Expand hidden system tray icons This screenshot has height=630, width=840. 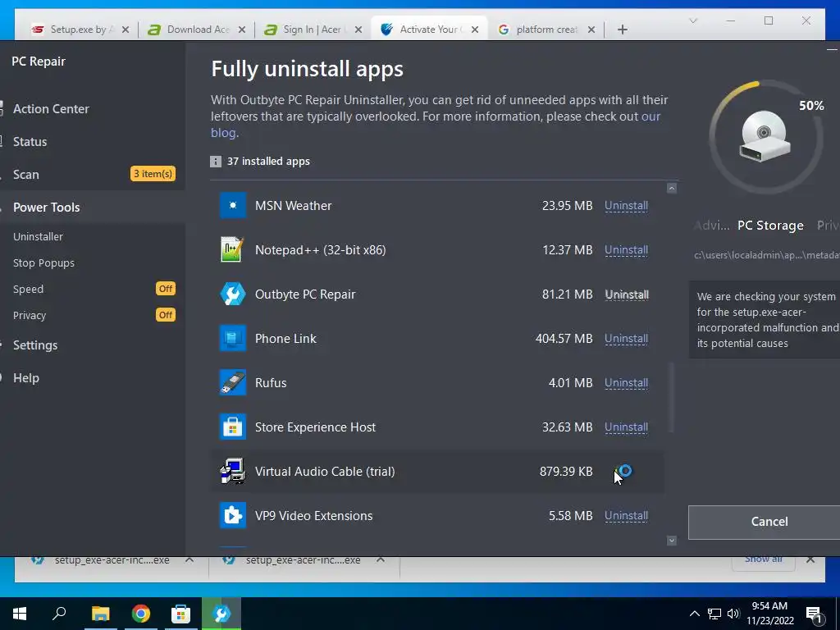click(x=694, y=614)
